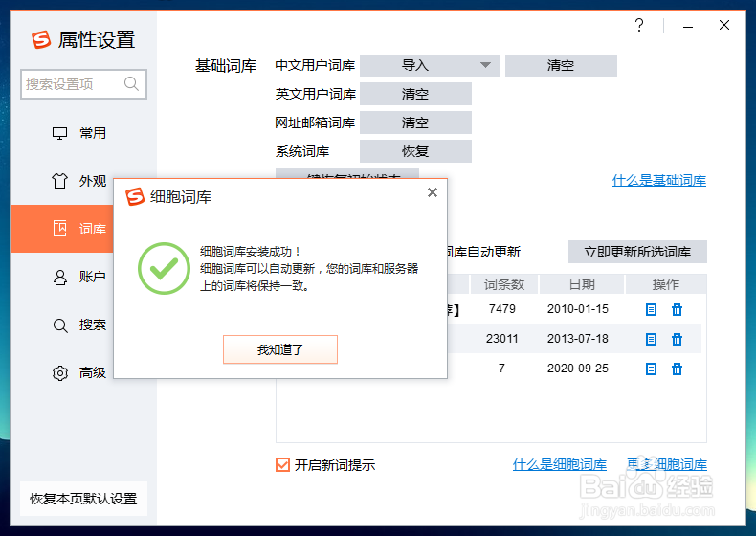Delete the 2020-09-25 dictionary

[x=677, y=369]
